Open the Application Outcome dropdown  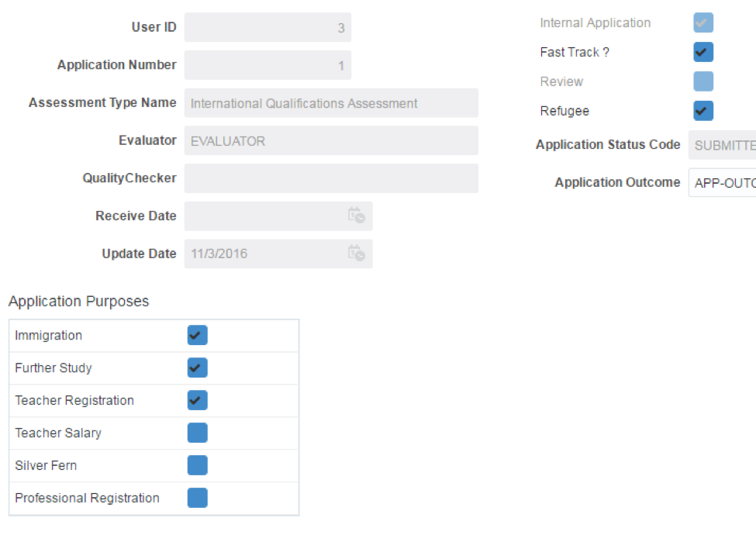coord(725,183)
